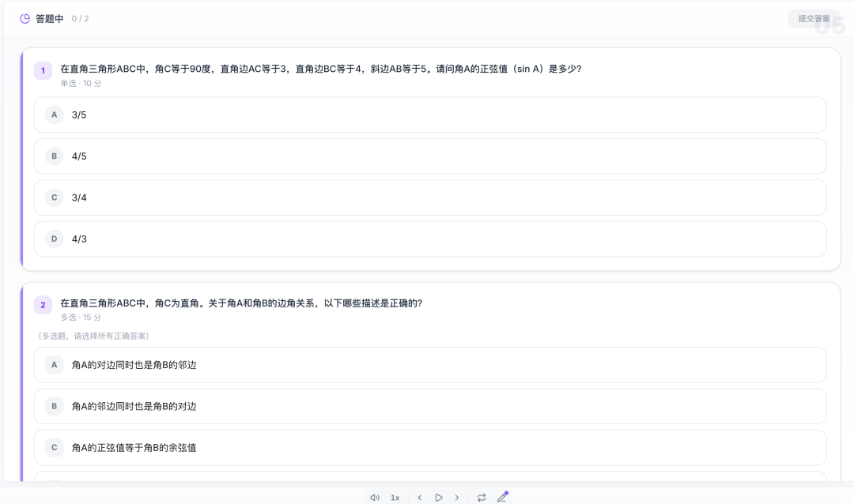The height and width of the screenshot is (504, 854).
Task: Select option B 4/5 for question 1
Action: 430,156
